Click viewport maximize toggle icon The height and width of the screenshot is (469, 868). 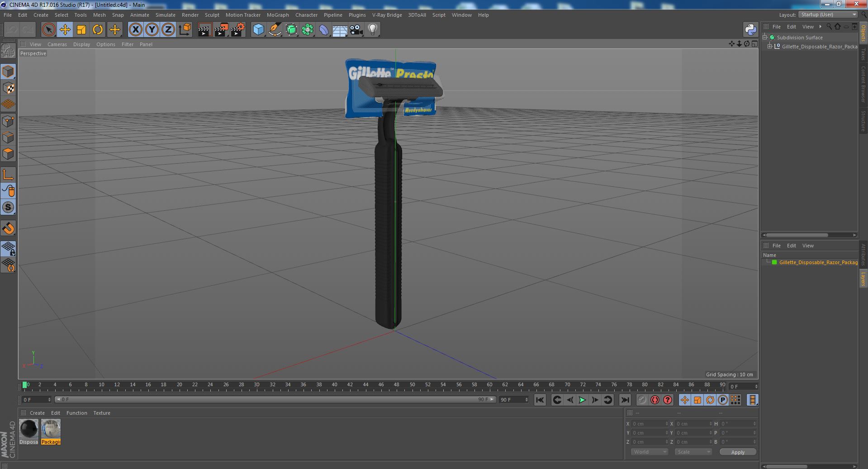[x=754, y=44]
